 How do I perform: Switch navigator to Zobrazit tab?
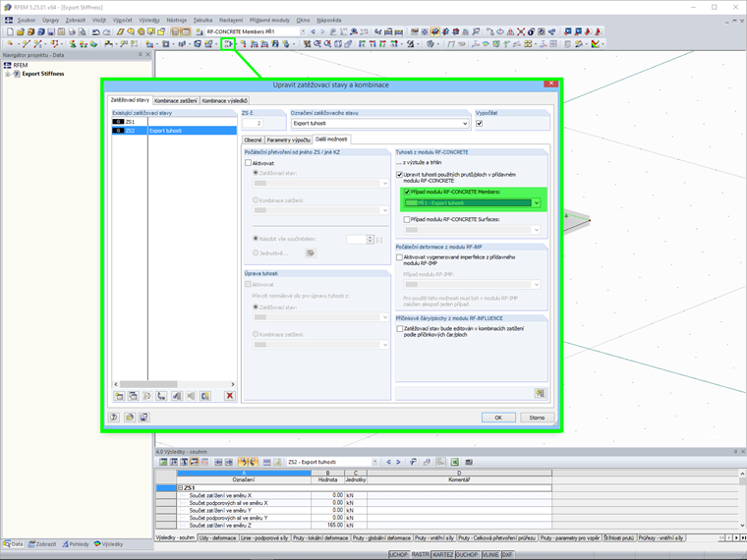click(x=42, y=544)
